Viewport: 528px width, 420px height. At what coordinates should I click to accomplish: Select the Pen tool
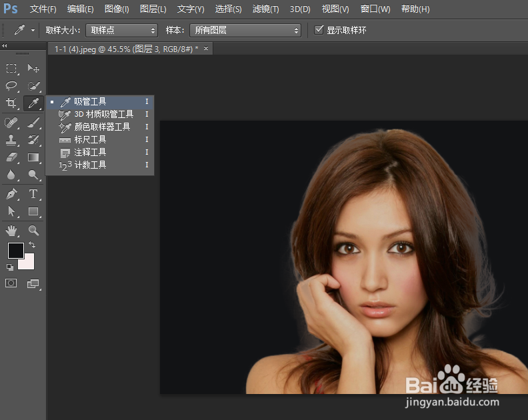(11, 194)
